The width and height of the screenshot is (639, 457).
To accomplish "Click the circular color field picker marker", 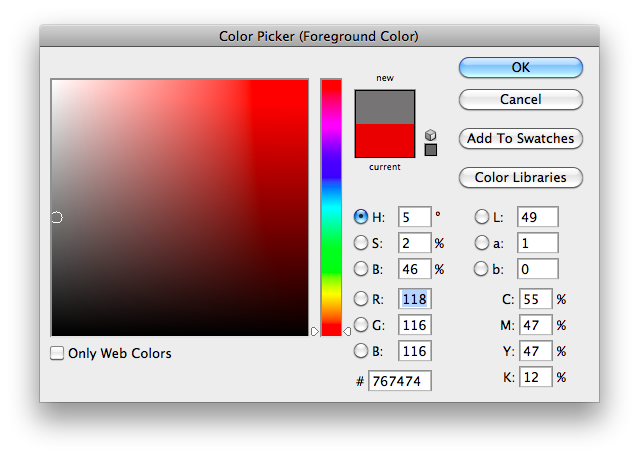I will click(x=56, y=217).
